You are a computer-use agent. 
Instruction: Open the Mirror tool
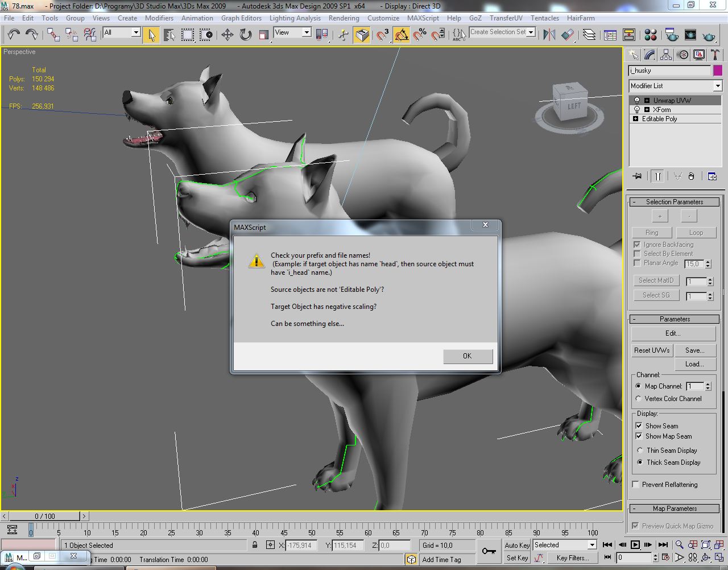pos(549,35)
